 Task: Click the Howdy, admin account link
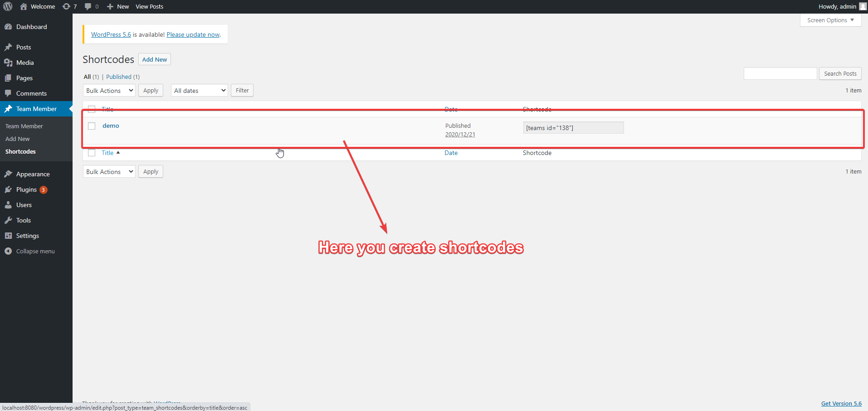coord(837,6)
